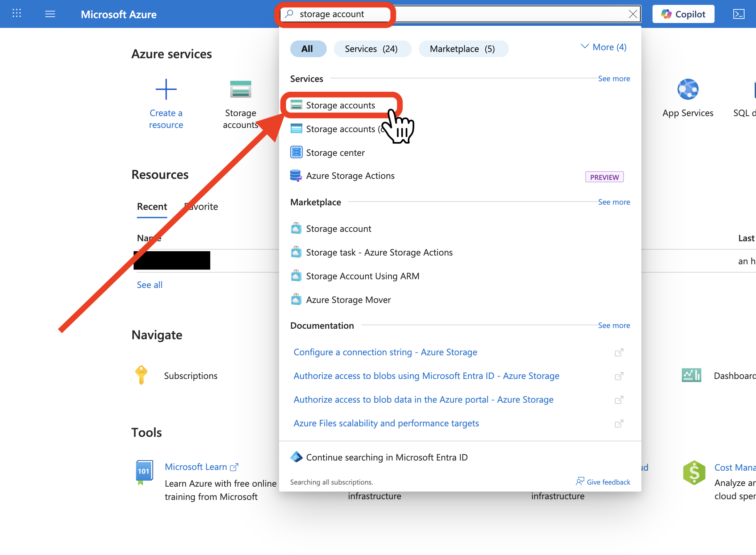Click See more next to Documentation
Image resolution: width=756 pixels, height=555 pixels.
point(614,325)
